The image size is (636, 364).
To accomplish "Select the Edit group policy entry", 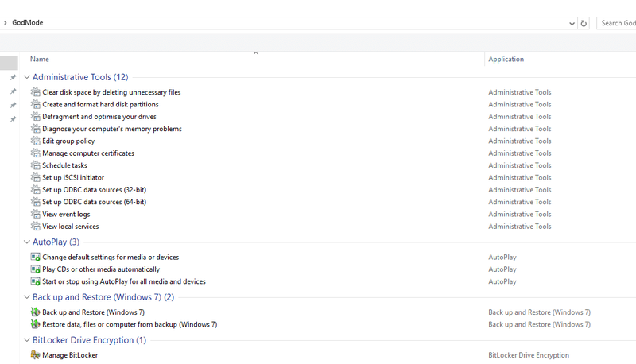I will tap(68, 141).
